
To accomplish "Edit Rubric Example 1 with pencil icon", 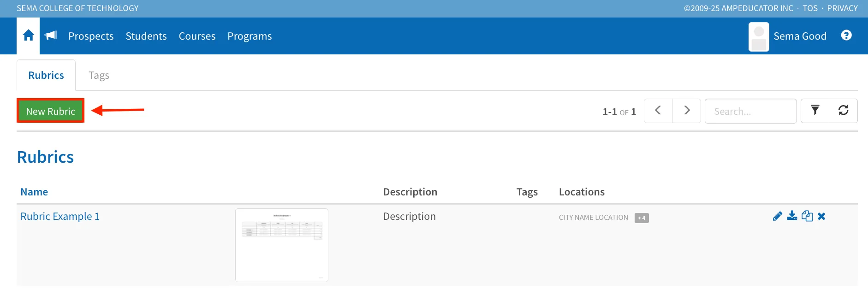I will [778, 216].
